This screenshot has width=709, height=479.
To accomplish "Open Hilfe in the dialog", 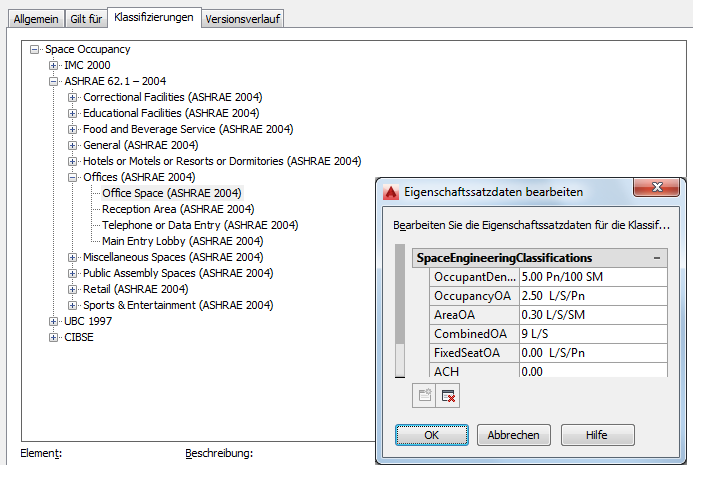I will coord(597,435).
